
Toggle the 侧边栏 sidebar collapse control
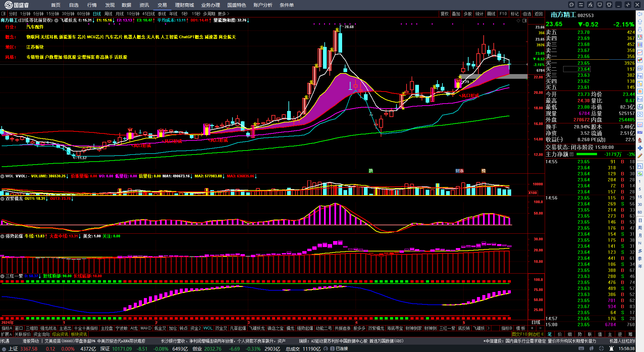point(536,334)
